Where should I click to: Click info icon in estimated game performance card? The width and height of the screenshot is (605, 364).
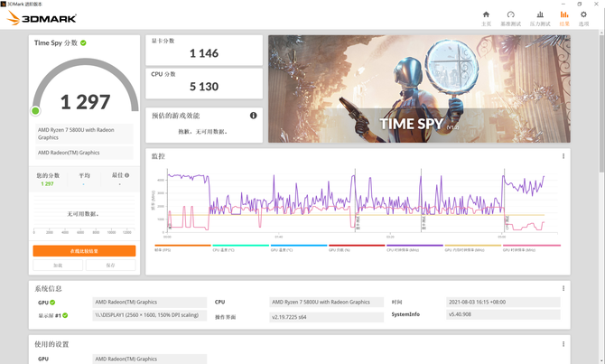(x=253, y=116)
